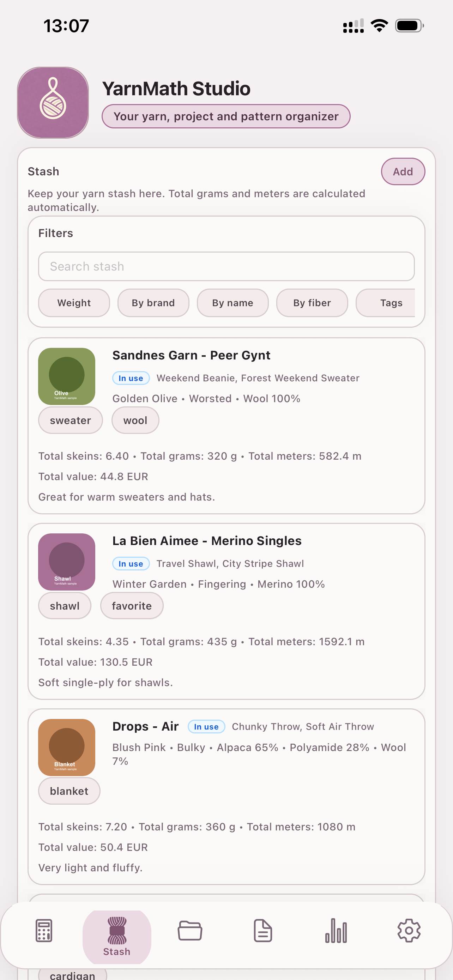Open the Weight filter dropdown

tap(74, 303)
